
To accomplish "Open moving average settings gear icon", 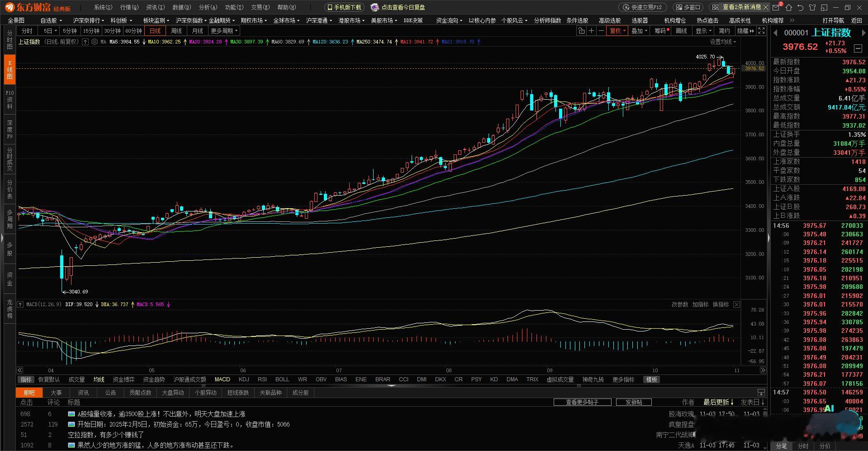I will click(x=95, y=42).
